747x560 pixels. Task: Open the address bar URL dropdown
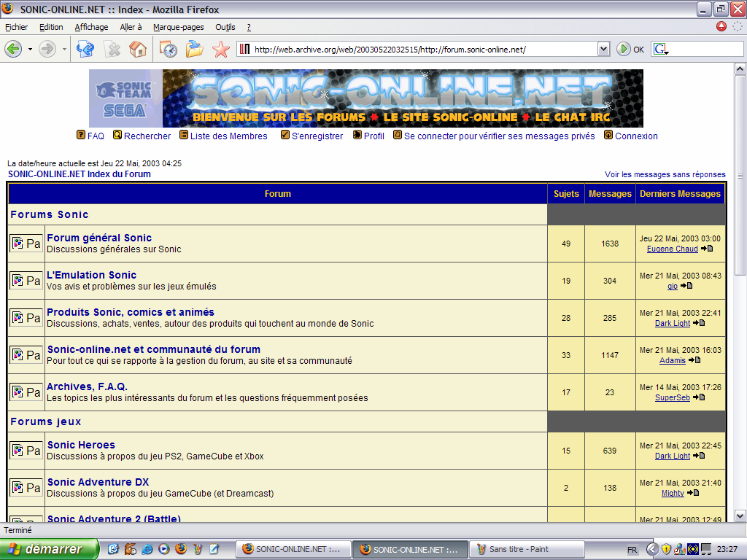(603, 49)
